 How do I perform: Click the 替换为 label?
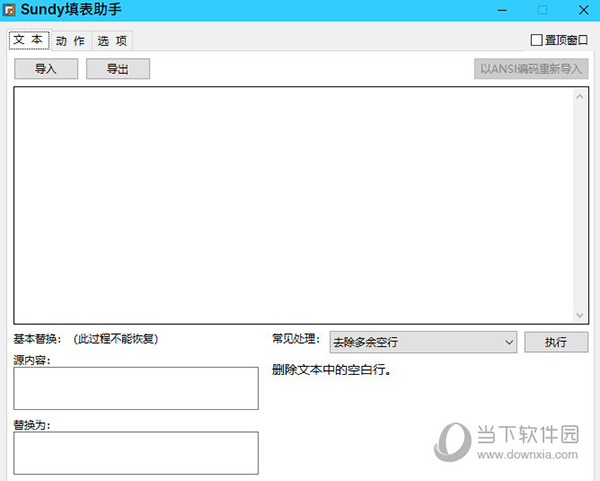point(32,425)
